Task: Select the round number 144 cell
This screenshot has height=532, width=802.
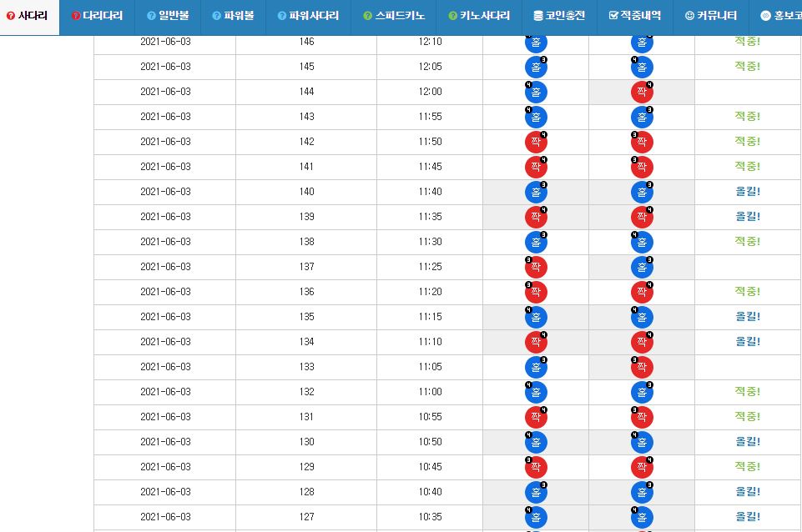Action: point(306,92)
